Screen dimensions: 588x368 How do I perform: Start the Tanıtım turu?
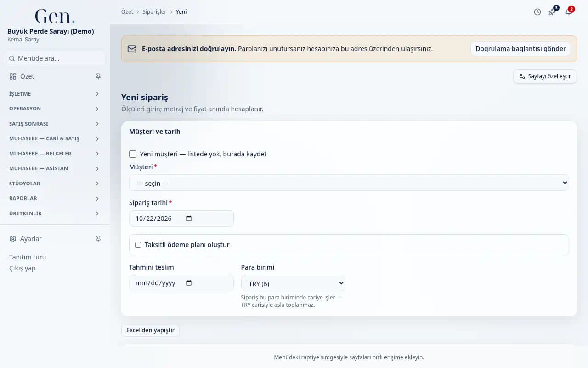(x=28, y=257)
